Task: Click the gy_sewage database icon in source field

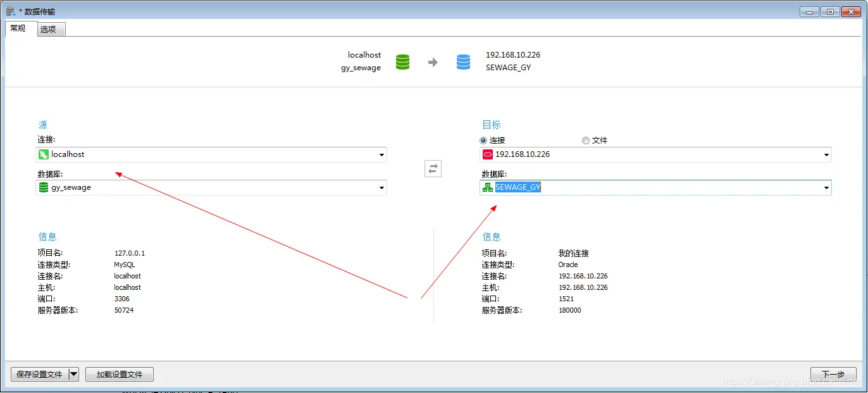Action: 43,187
